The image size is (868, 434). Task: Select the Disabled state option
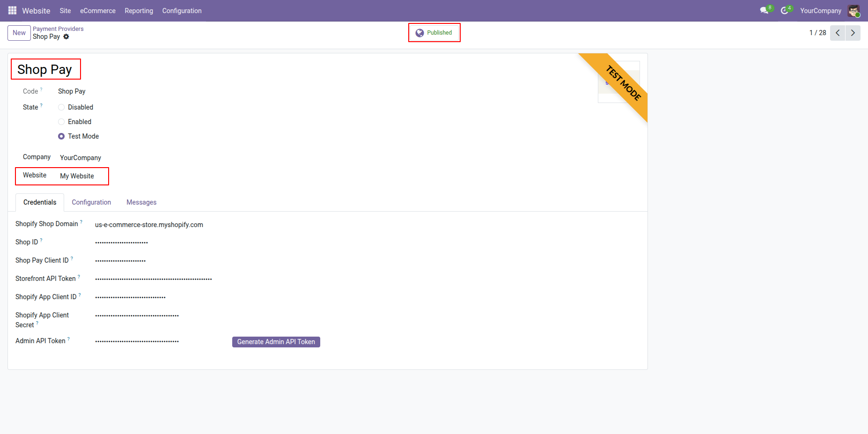point(61,107)
